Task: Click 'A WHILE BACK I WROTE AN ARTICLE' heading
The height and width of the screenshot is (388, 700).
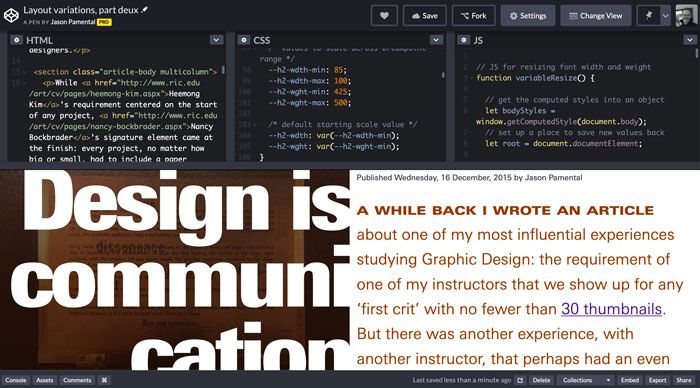Action: click(505, 210)
